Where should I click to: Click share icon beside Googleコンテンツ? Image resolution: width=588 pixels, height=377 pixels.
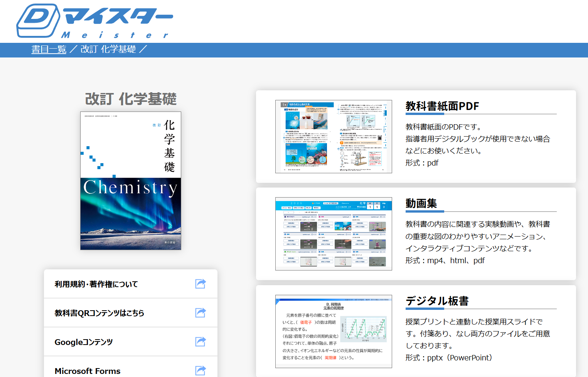200,341
